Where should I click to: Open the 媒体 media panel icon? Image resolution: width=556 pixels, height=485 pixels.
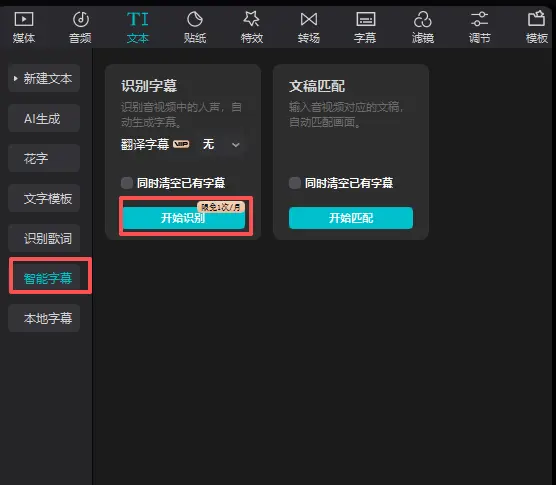click(24, 19)
